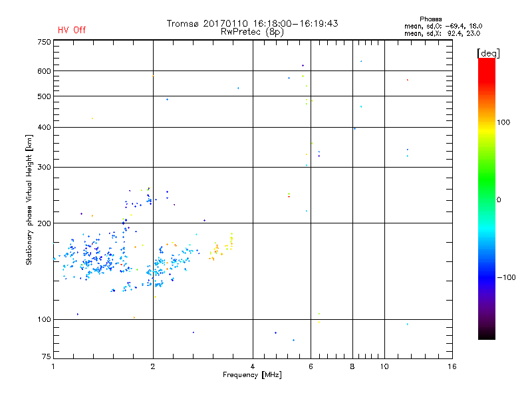Select the plot title "Tromsø 20170110 16:18:00-16:19:43"
Screen dimensions: 532x399
point(252,23)
